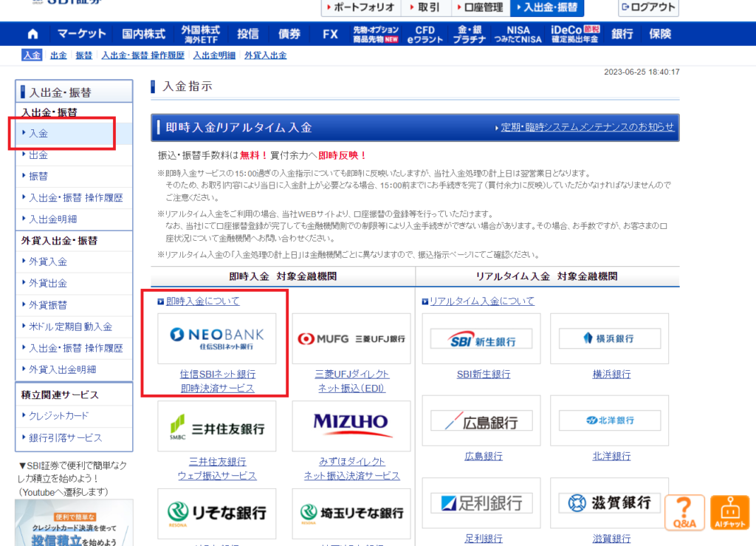Click the 北洋銀行 text link
This screenshot has width=756, height=546.
coord(611,457)
